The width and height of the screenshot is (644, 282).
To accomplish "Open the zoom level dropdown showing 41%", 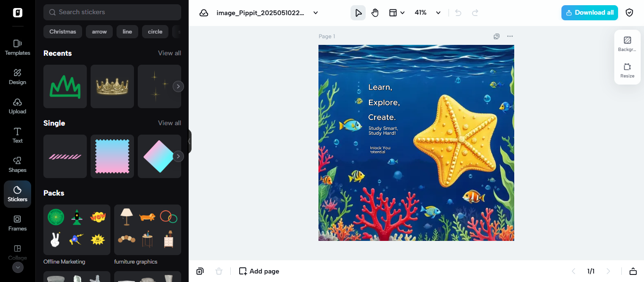I will 427,13.
